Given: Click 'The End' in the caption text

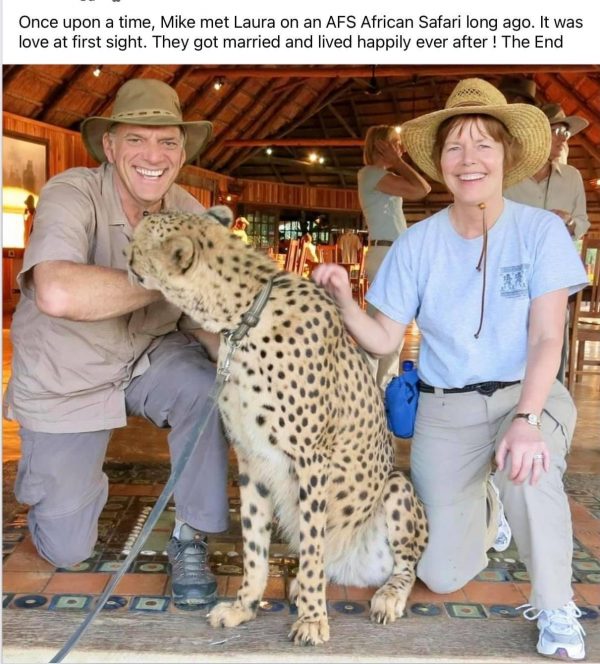Looking at the screenshot, I should click(532, 42).
